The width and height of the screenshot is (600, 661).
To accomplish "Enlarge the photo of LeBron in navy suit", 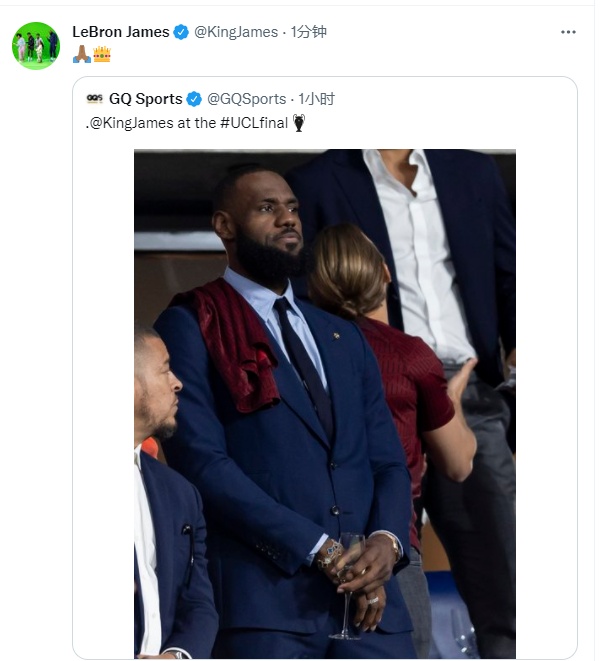I will click(x=325, y=400).
